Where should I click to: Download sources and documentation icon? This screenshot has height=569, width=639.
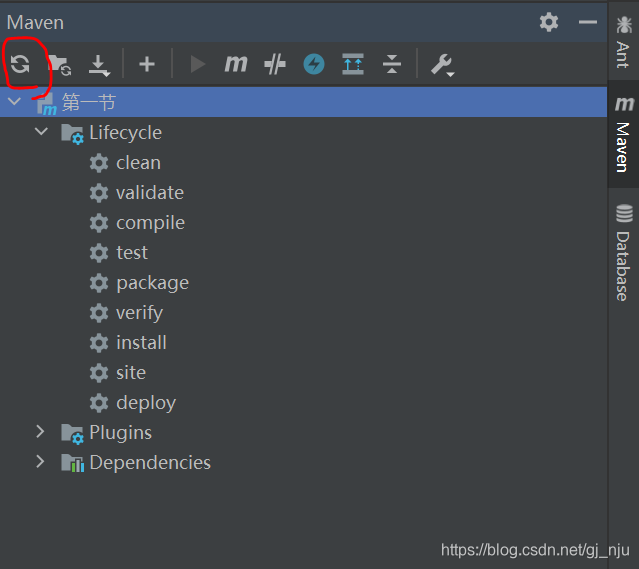99,65
